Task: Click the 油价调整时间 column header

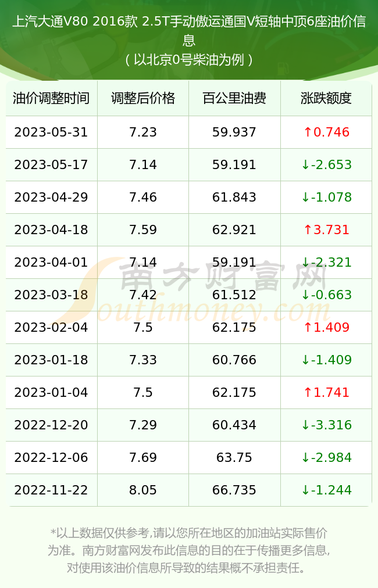Action: coord(51,98)
